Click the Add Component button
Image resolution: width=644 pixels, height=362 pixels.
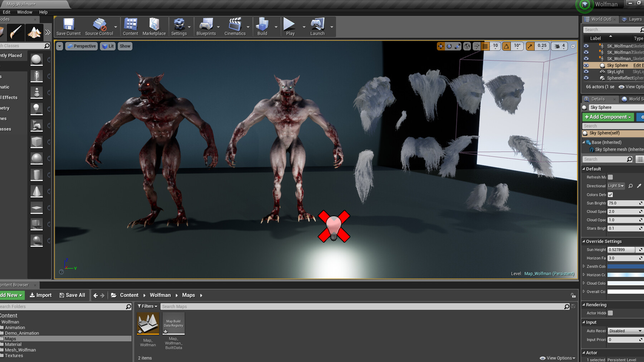[x=608, y=117]
